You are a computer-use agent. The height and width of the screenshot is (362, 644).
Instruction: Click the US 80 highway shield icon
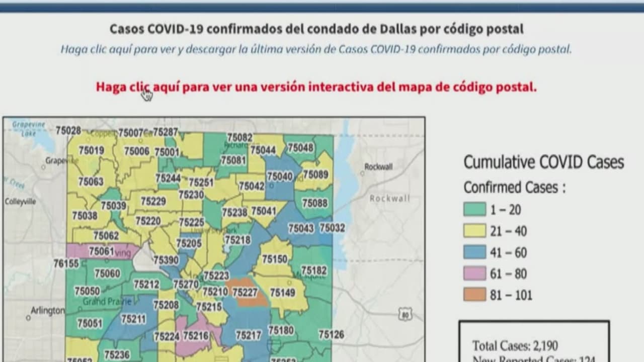coord(405,314)
